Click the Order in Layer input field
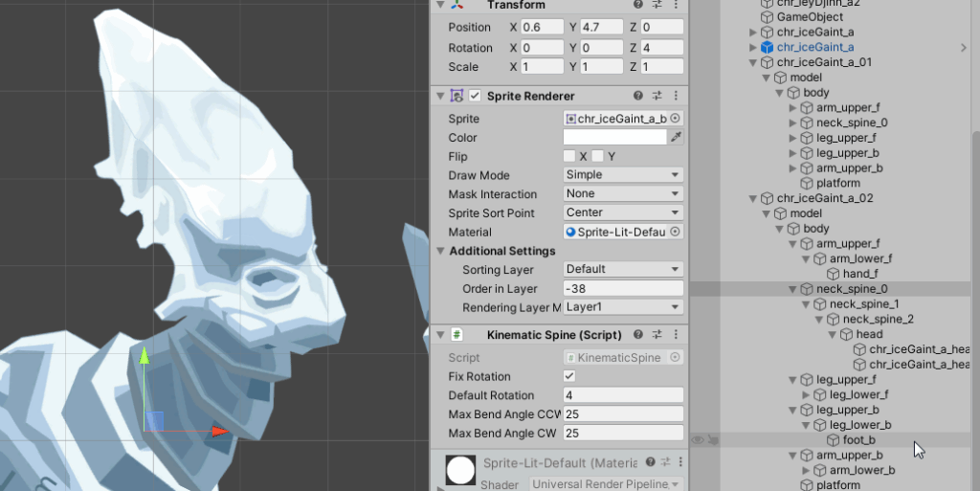 coord(623,288)
